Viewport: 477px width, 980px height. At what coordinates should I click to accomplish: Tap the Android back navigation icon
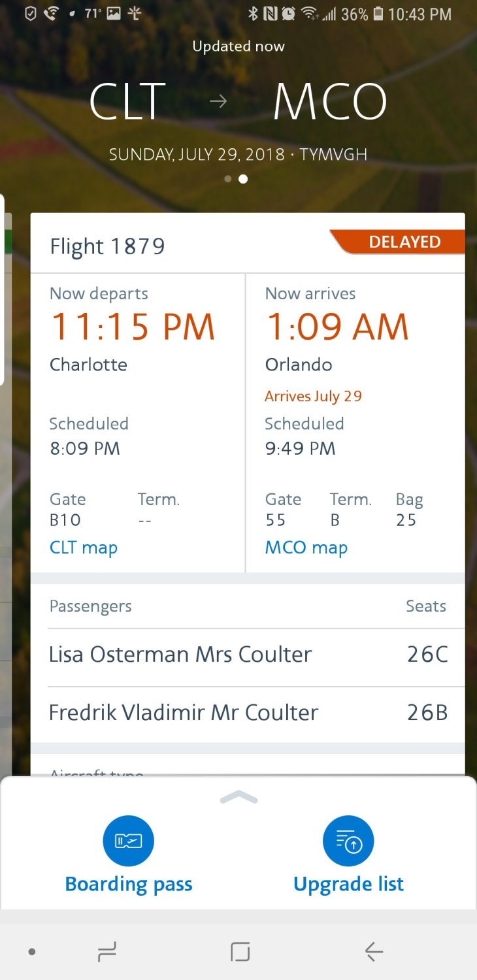(374, 953)
